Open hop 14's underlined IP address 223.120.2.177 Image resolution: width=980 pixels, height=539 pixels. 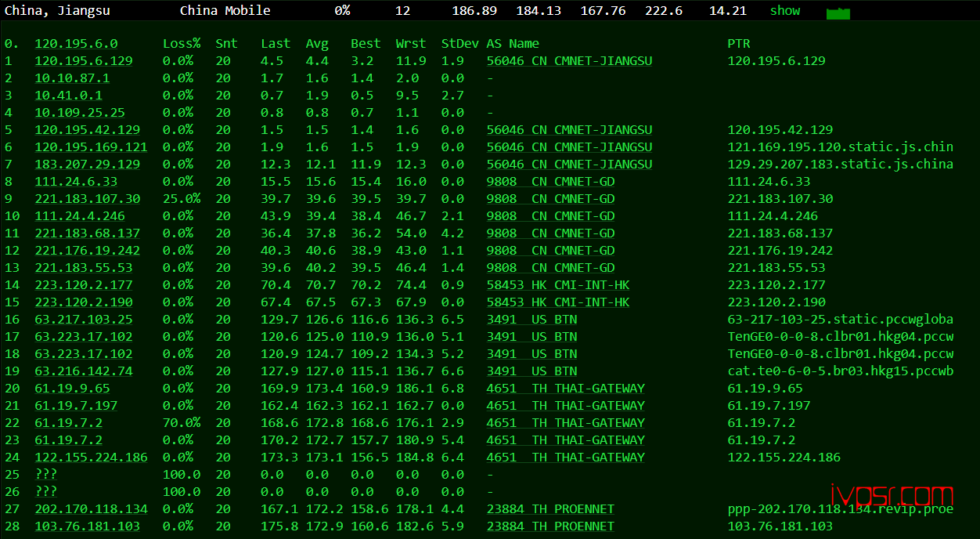tap(84, 285)
